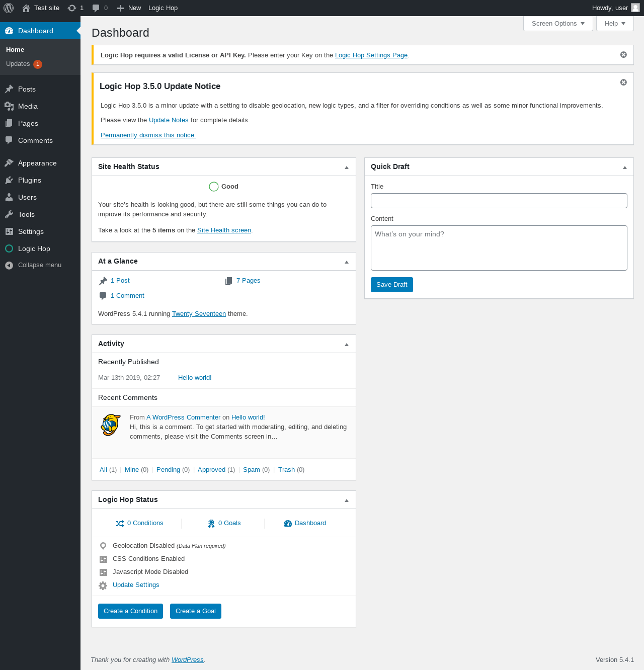Click the plus New icon in admin bar

coord(120,8)
